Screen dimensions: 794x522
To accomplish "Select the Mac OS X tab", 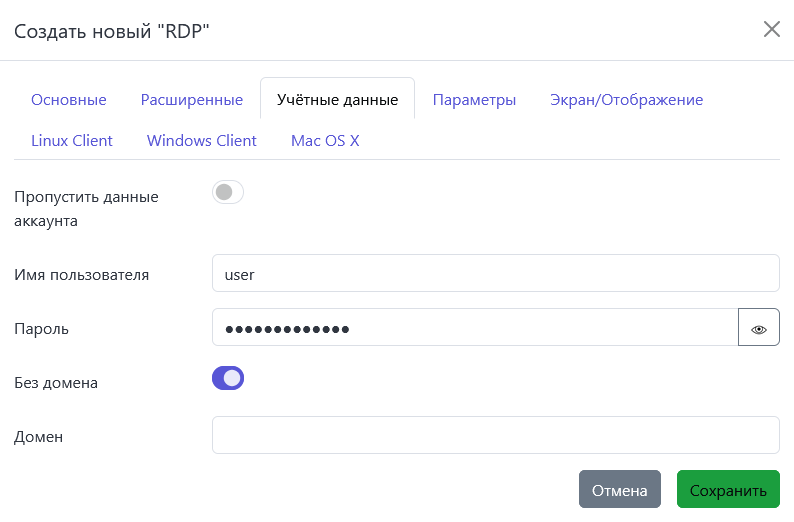I will (x=325, y=141).
